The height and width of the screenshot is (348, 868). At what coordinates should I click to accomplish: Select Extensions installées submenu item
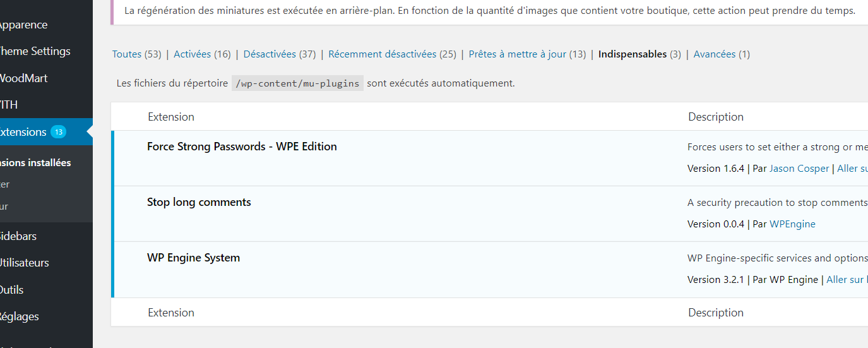[35, 163]
